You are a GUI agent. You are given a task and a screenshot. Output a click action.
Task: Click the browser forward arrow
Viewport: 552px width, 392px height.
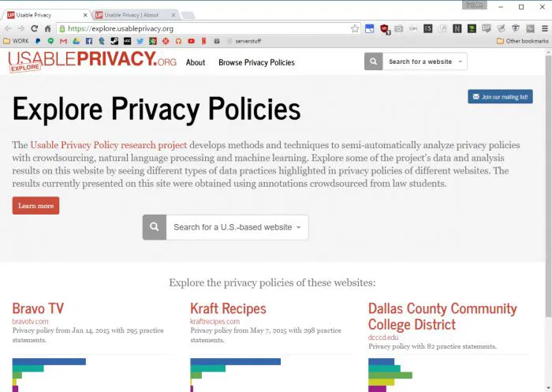21,28
